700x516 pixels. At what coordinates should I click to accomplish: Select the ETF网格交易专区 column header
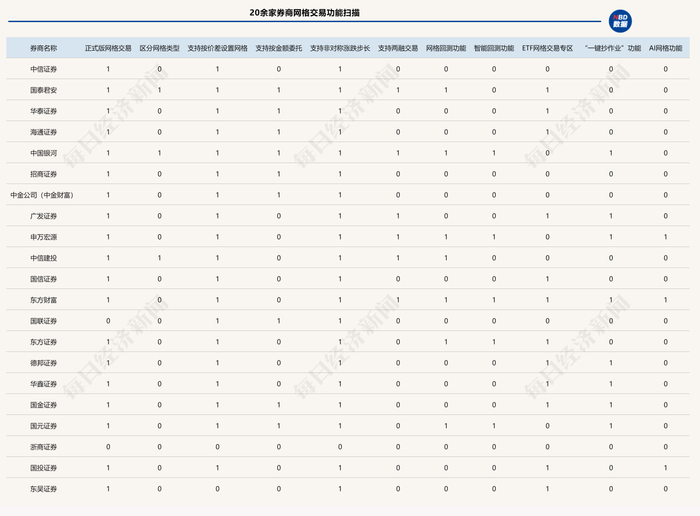(547, 48)
